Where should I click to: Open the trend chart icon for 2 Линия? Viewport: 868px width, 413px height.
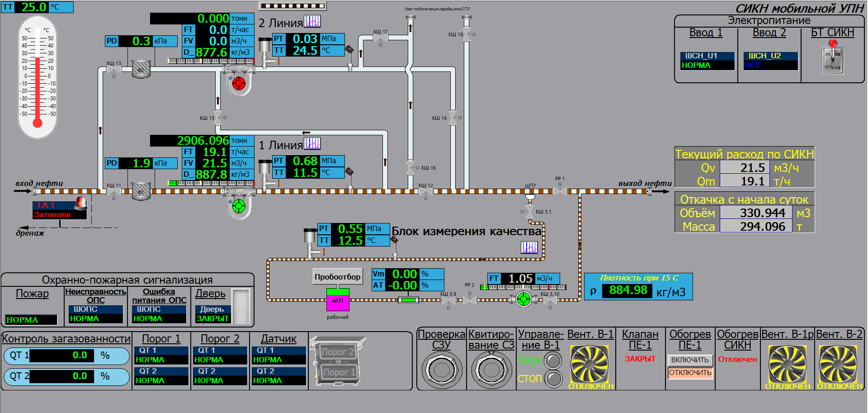[312, 21]
